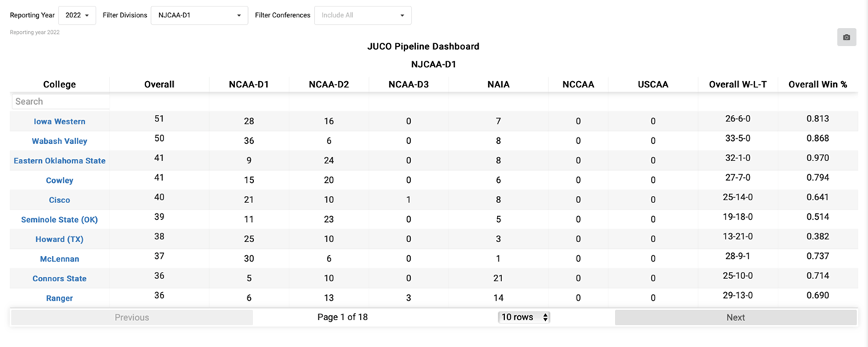Select Eastern Oklahoma State link
This screenshot has height=347, width=868.
tap(59, 160)
